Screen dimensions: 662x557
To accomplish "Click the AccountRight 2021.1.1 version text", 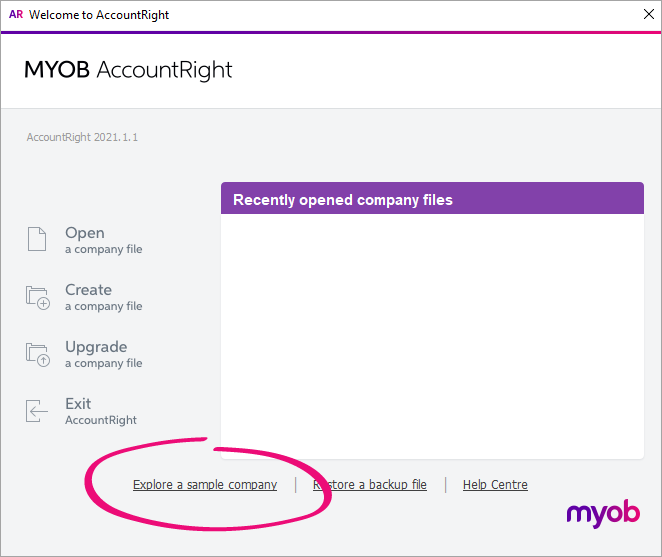I will point(82,137).
